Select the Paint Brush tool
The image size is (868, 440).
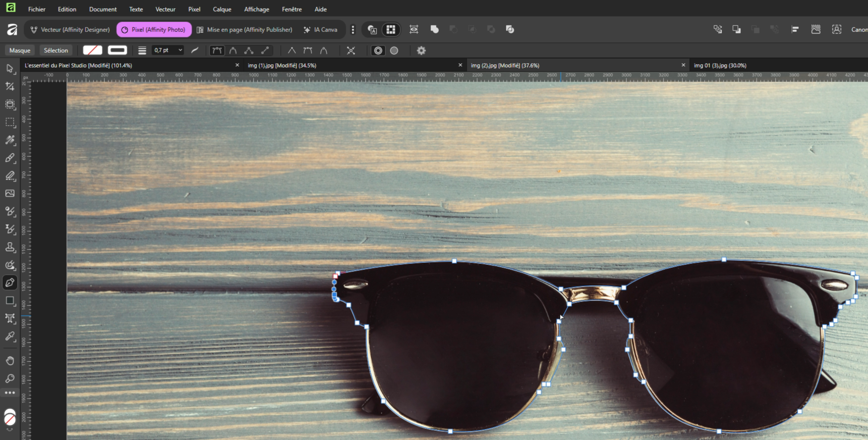10,158
